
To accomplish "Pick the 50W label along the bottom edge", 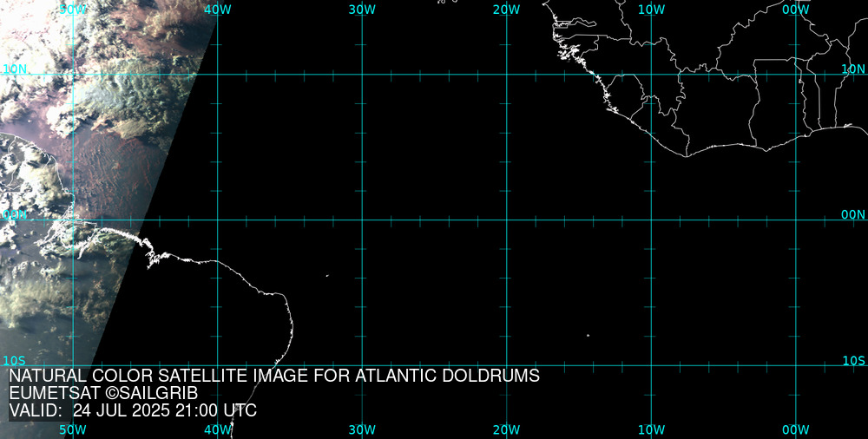I will [73, 430].
